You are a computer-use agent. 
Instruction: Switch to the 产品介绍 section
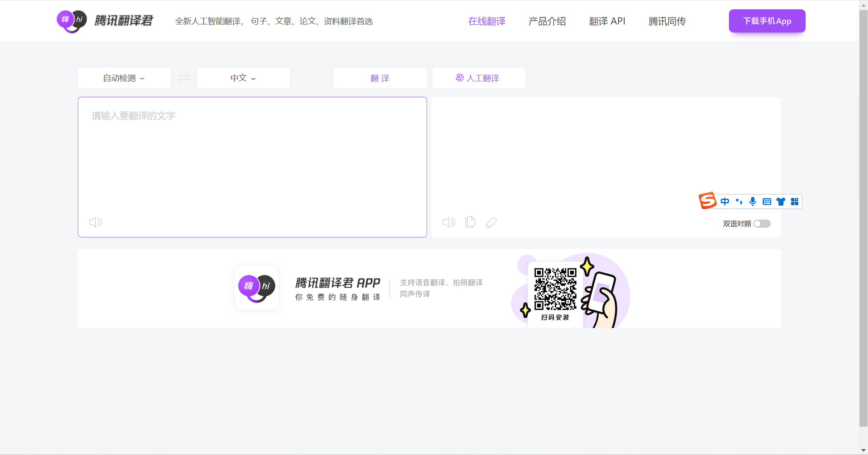coord(547,21)
